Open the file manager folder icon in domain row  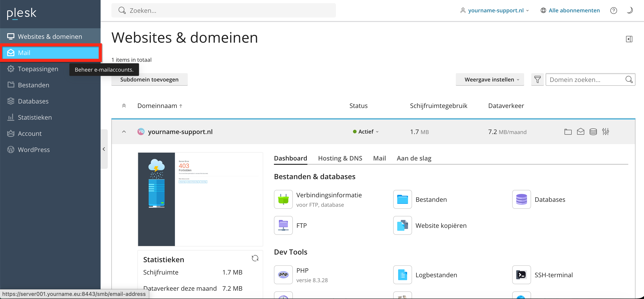click(568, 132)
